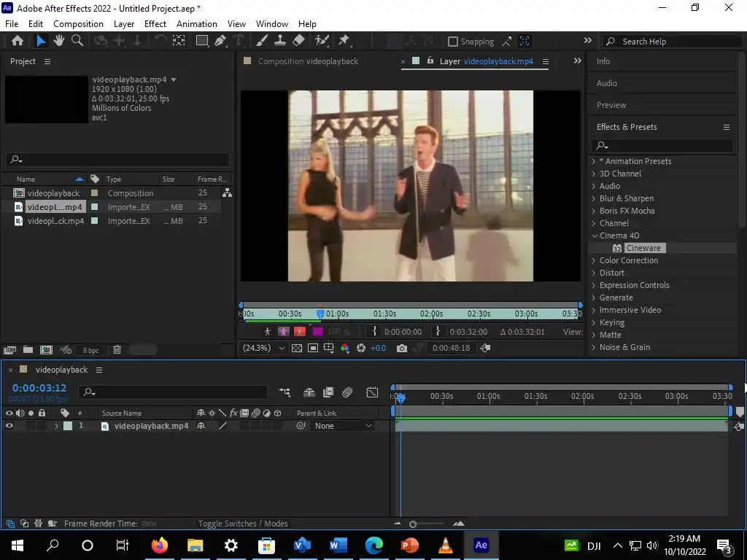Select the Clone Stamp tool
The image size is (747, 560).
(280, 41)
